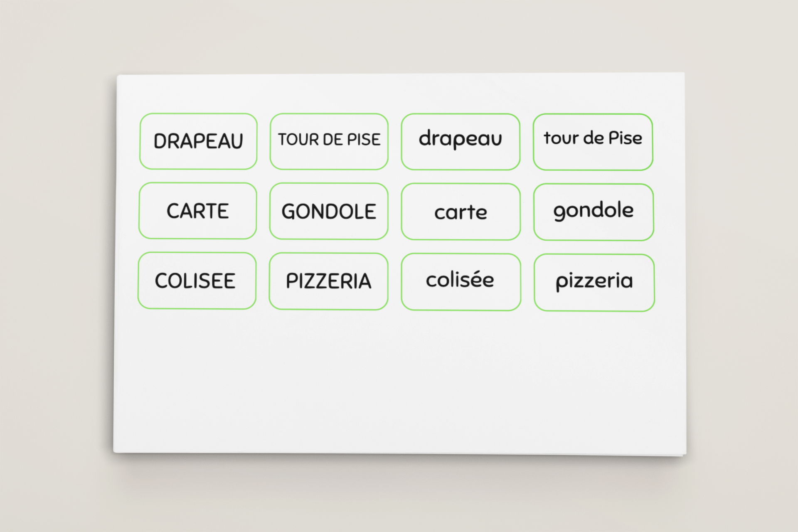Screen dimensions: 798x532
Task: Click the lowercase carte card
Action: point(461,212)
